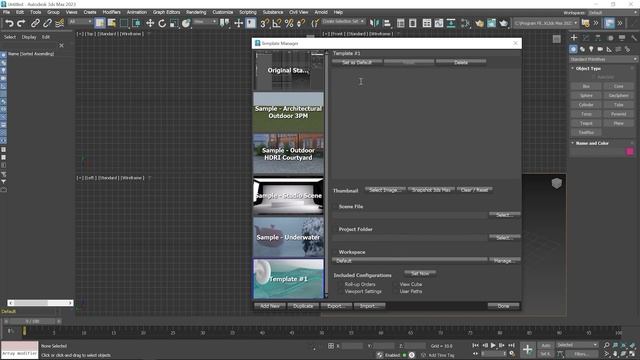Click Done in Template Manager
The width and height of the screenshot is (640, 360).
[x=503, y=306]
